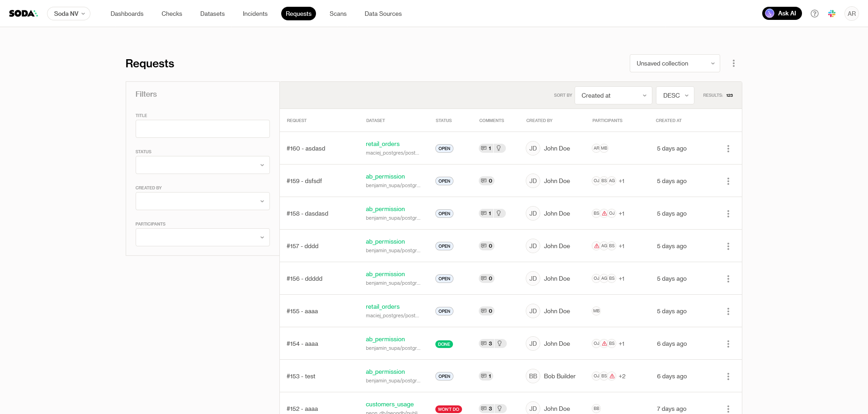Open row actions for request #160
Image resolution: width=868 pixels, height=414 pixels.
point(728,149)
